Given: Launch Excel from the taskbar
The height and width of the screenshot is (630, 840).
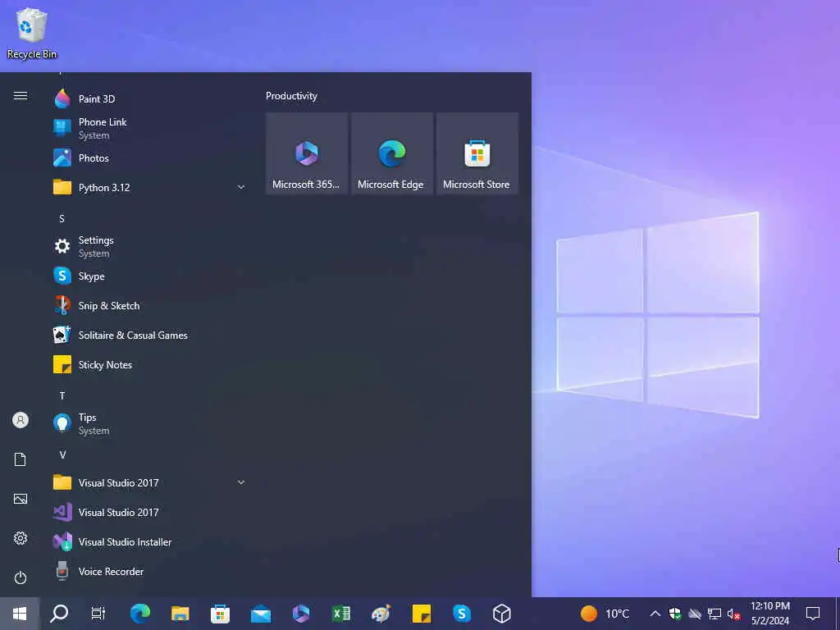Looking at the screenshot, I should tap(341, 614).
